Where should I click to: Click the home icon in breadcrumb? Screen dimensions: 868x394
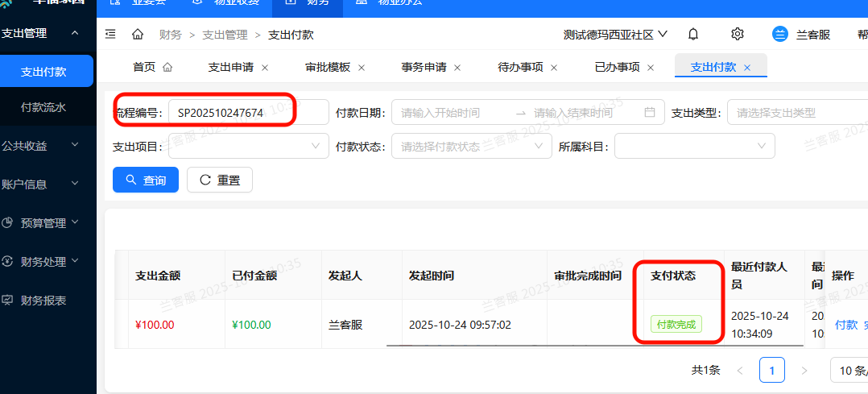pyautogui.click(x=138, y=34)
